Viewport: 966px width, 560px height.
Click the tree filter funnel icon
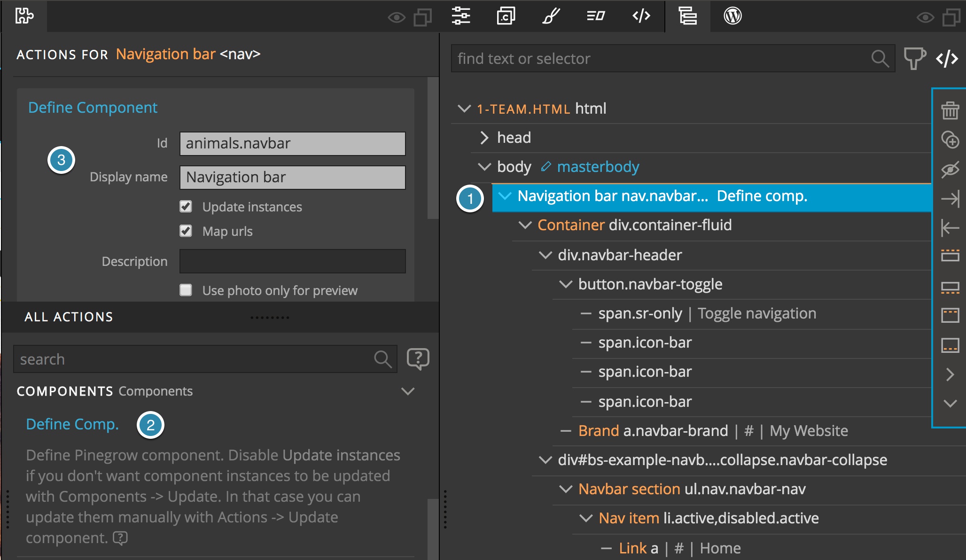coord(914,59)
